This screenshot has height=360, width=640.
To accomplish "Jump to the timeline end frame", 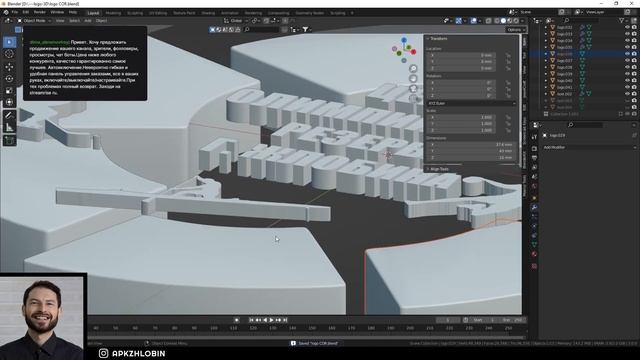I will [285, 320].
